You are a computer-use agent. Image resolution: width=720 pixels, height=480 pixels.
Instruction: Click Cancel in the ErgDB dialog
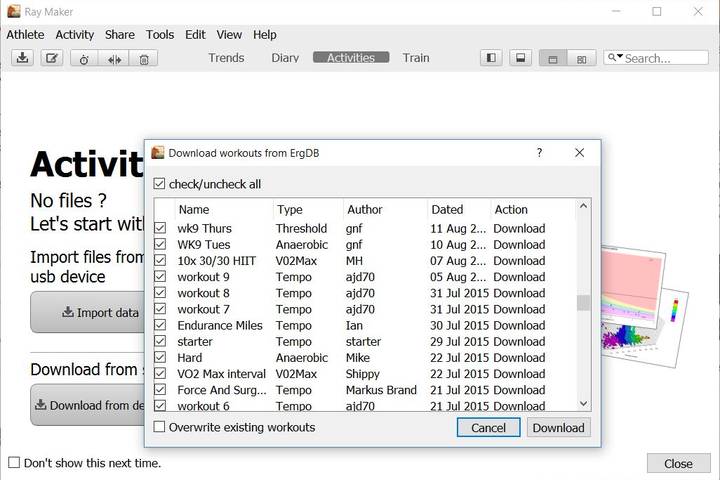[489, 428]
